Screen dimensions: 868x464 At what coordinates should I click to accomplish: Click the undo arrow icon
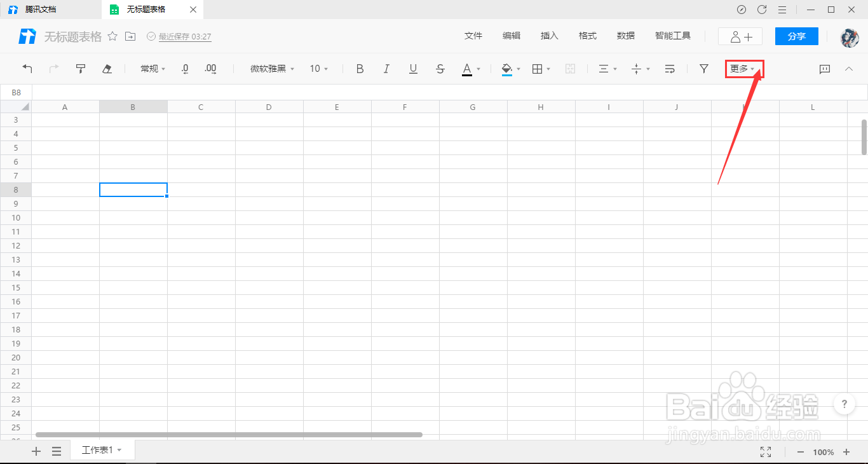coord(27,69)
